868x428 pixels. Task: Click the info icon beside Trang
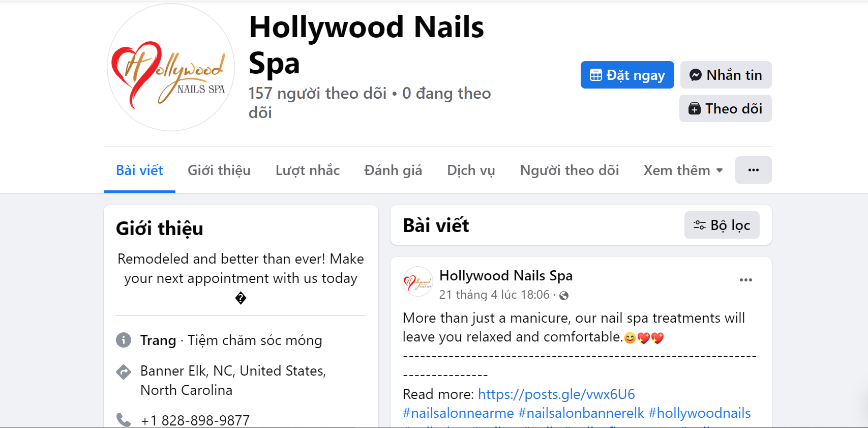124,340
